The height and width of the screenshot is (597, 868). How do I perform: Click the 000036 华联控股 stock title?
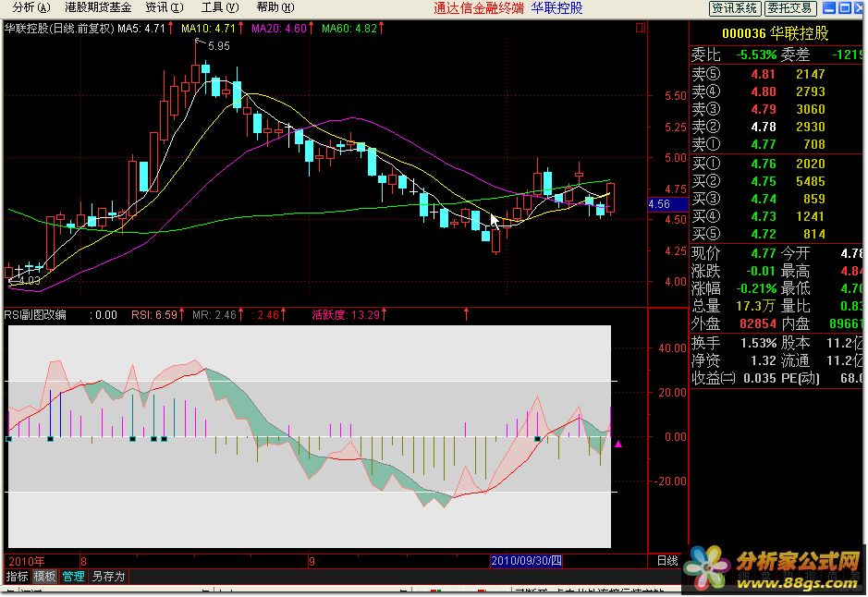tap(775, 34)
